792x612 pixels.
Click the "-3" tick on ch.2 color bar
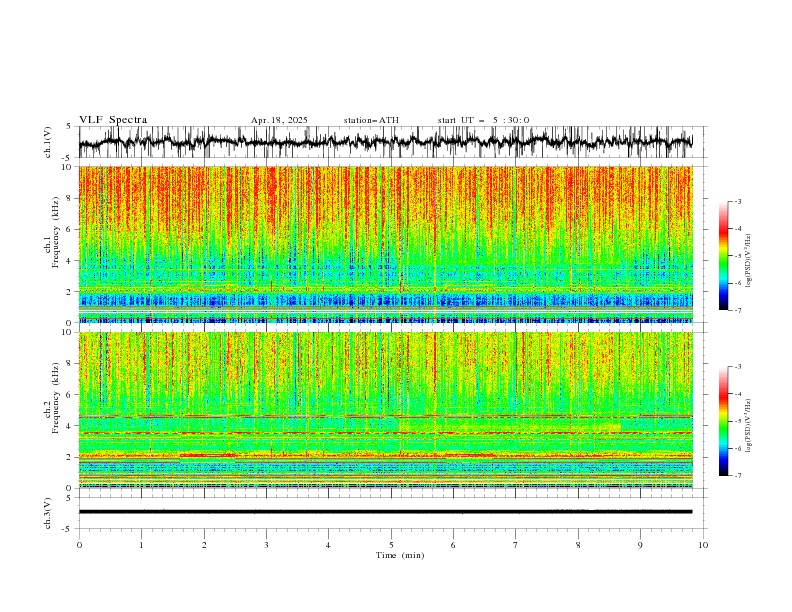tap(737, 367)
